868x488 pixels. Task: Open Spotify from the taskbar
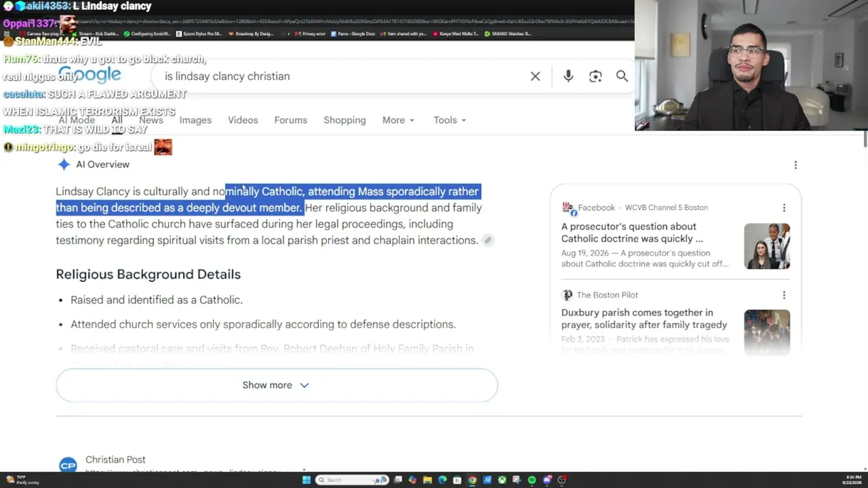pyautogui.click(x=532, y=480)
